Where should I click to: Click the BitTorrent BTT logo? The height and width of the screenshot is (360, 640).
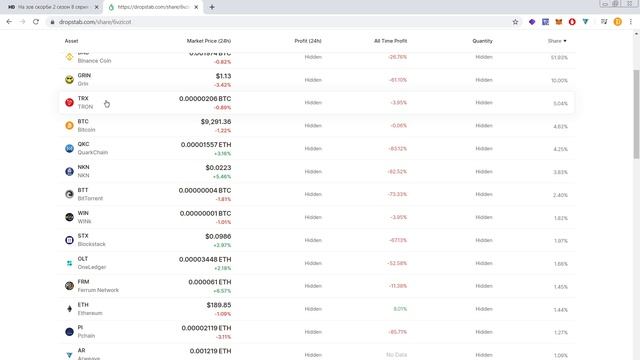pyautogui.click(x=69, y=194)
